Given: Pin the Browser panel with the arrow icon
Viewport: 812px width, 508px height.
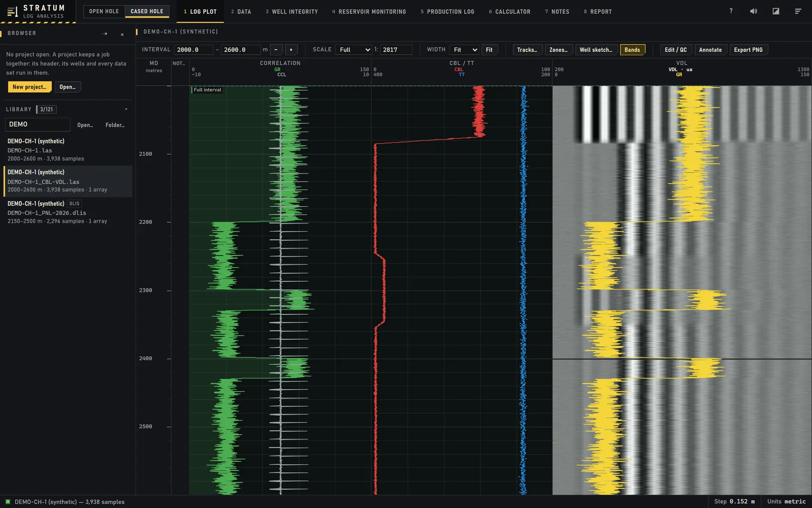Looking at the screenshot, I should click(105, 34).
